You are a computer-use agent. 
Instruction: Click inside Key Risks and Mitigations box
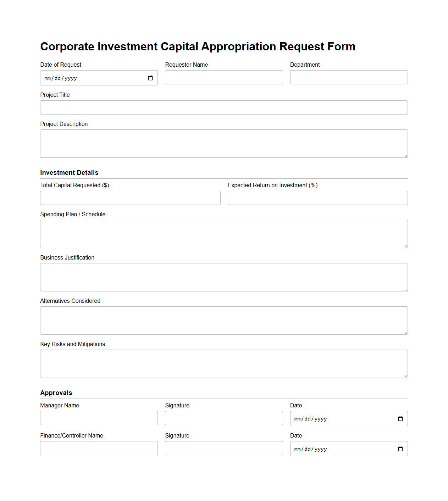click(x=224, y=363)
